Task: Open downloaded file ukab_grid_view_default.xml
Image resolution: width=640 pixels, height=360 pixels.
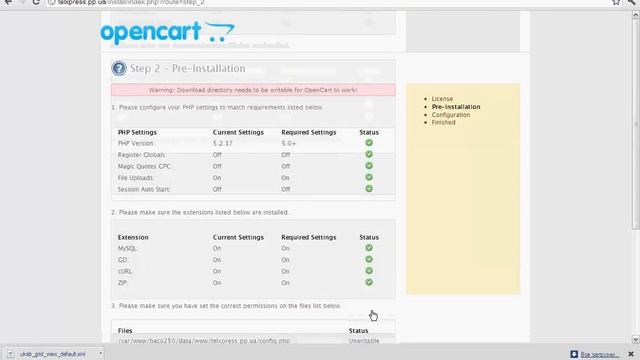Action: [52, 354]
